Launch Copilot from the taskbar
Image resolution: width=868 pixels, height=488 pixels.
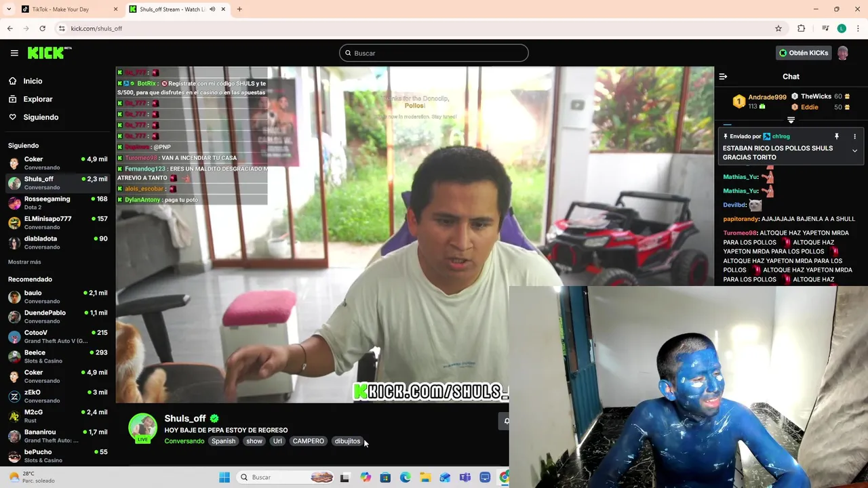coord(366,477)
